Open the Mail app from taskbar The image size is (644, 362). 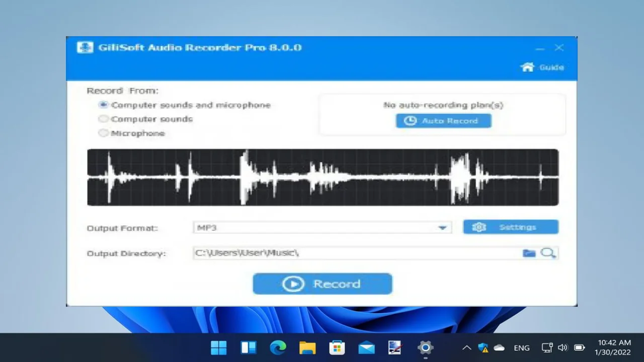[x=366, y=347]
